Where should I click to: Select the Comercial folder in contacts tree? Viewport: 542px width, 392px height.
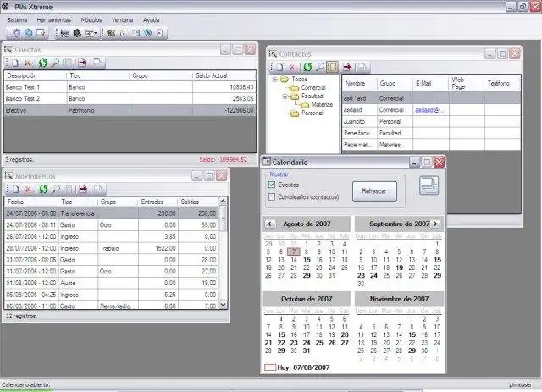(313, 88)
